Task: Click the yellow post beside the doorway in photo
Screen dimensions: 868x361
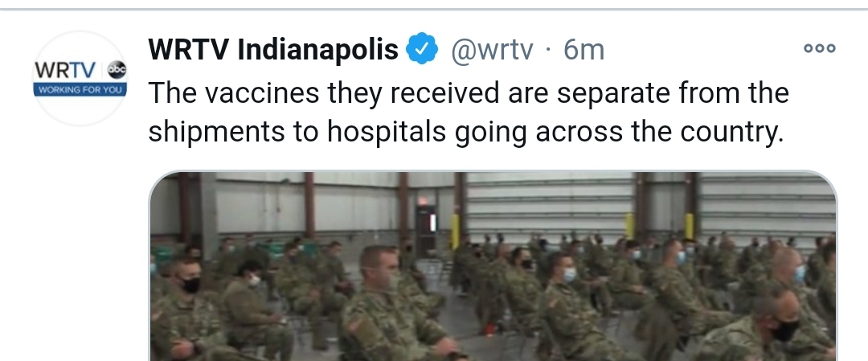Action: (455, 232)
